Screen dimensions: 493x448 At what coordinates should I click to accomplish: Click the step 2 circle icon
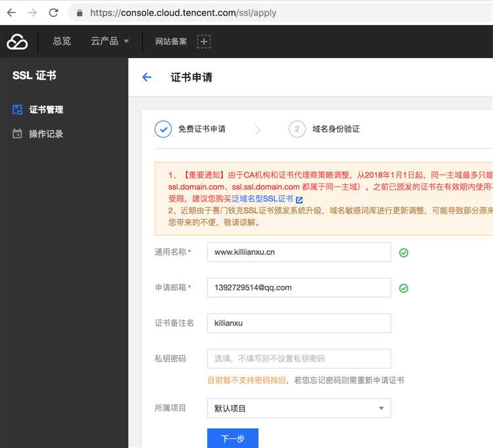point(297,129)
